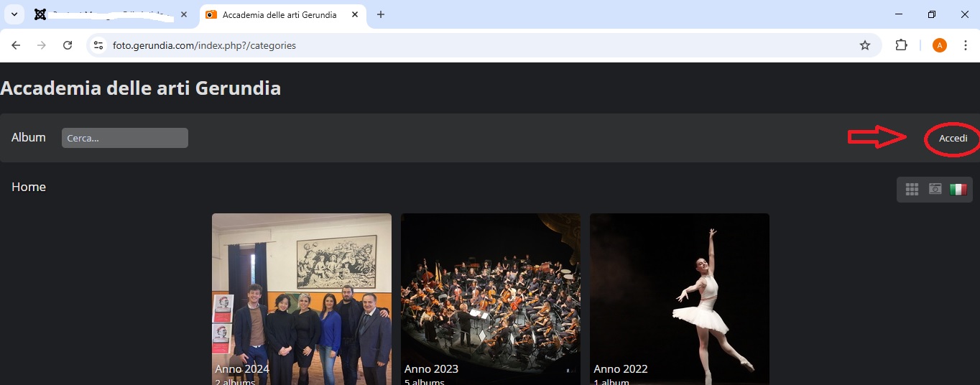Click the grid view icon

912,189
